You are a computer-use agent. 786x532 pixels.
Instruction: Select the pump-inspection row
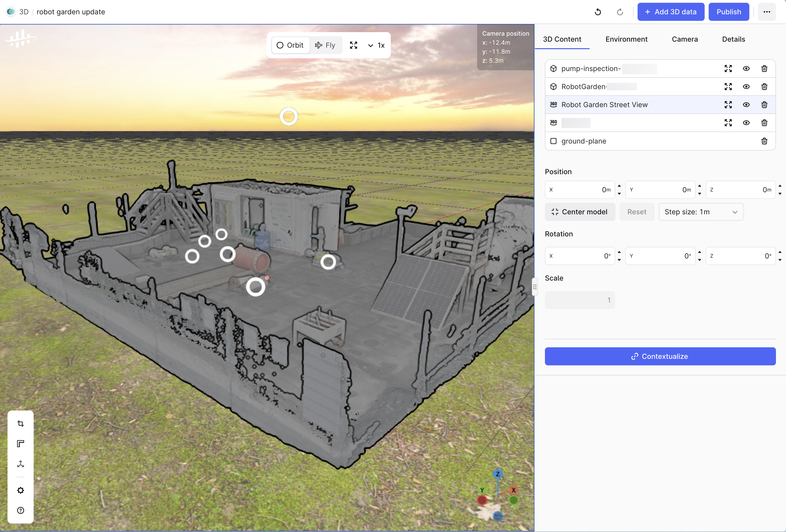pyautogui.click(x=660, y=69)
